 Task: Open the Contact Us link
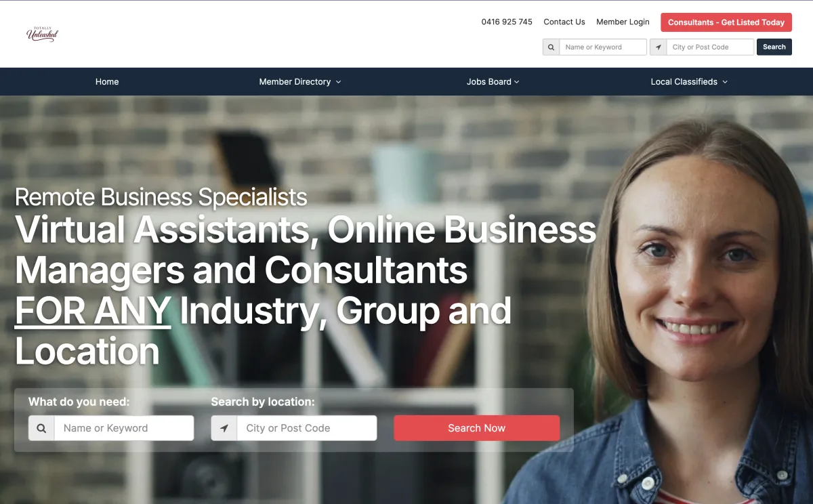click(564, 22)
